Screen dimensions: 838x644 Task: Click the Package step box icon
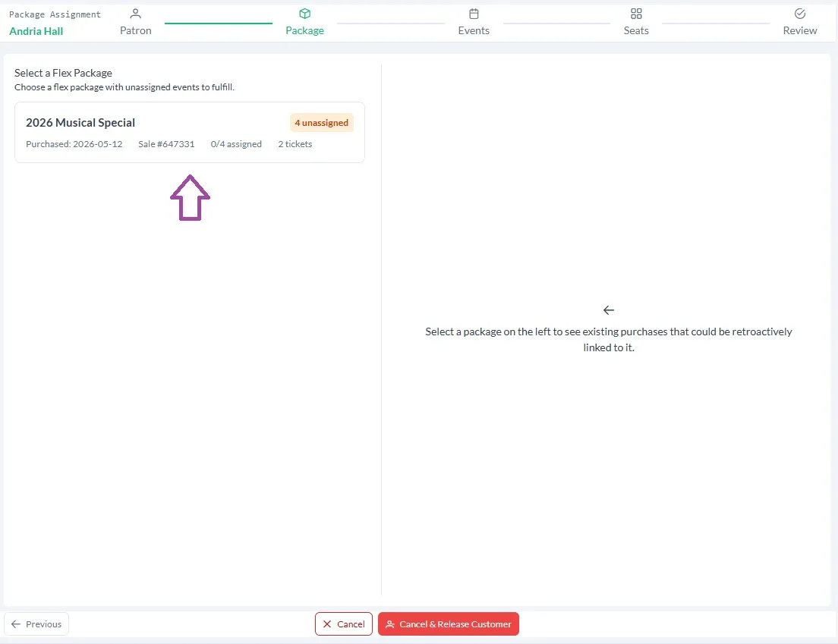click(304, 14)
